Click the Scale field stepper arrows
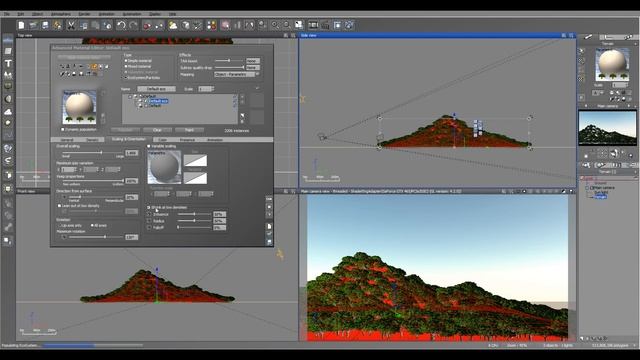Image resolution: width=640 pixels, height=360 pixels. [213, 89]
